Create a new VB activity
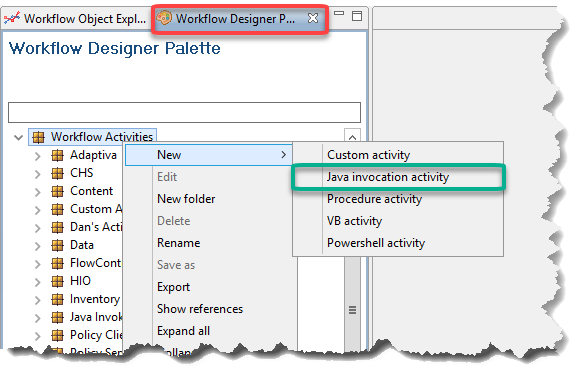 coord(354,221)
